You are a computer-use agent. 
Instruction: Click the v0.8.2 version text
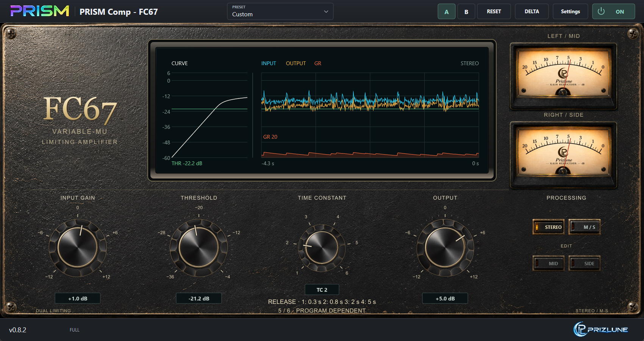pyautogui.click(x=17, y=330)
